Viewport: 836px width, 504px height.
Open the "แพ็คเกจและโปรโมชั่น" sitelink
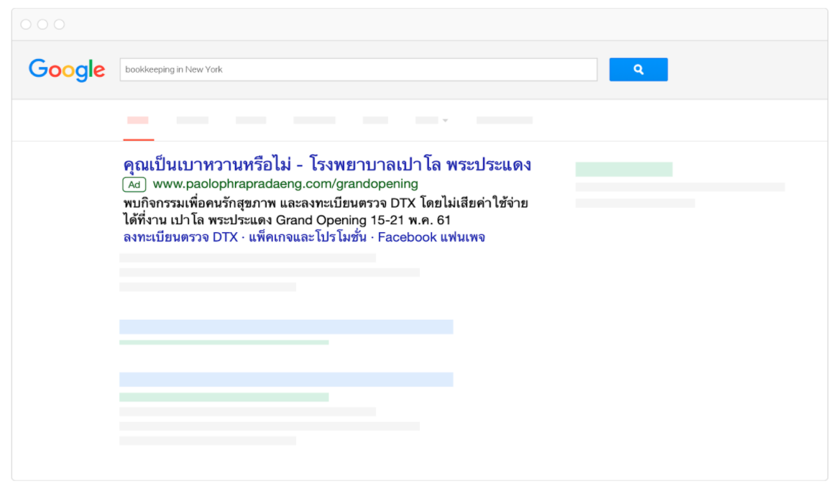[x=307, y=237]
